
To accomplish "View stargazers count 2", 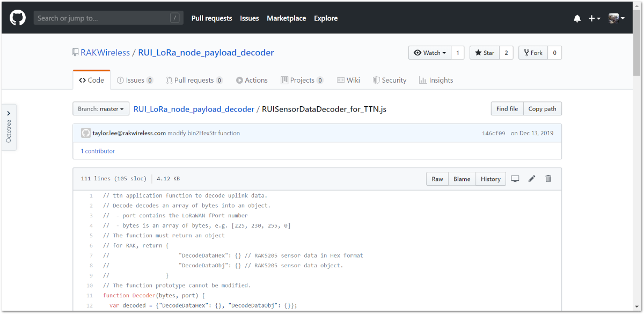I will 506,53.
